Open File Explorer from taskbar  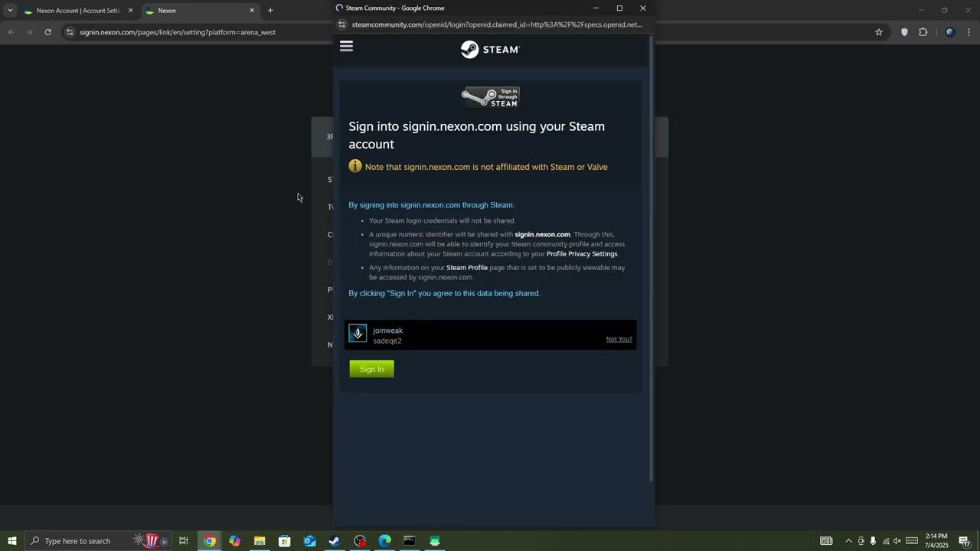pos(260,541)
